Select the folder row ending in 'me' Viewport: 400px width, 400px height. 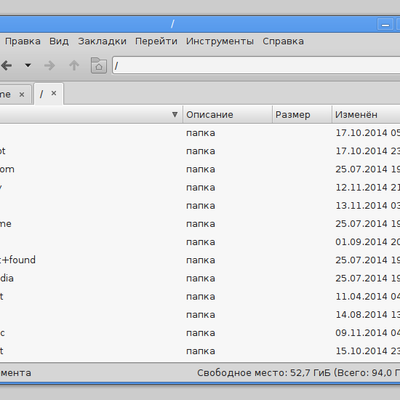coord(200,224)
